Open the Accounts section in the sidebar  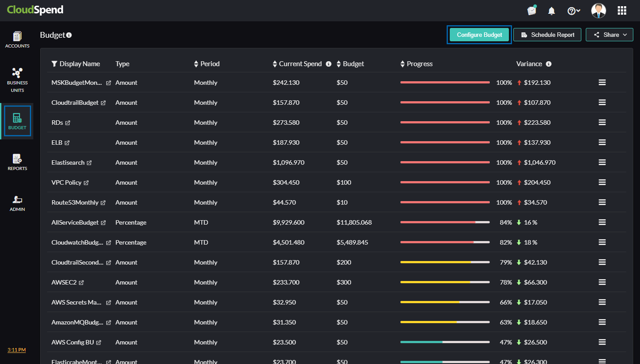(x=17, y=39)
